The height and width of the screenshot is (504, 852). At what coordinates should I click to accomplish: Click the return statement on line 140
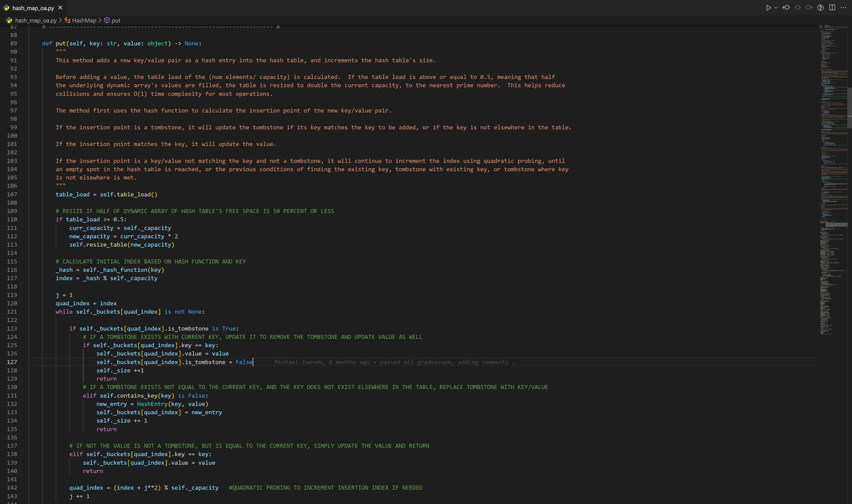[93, 471]
